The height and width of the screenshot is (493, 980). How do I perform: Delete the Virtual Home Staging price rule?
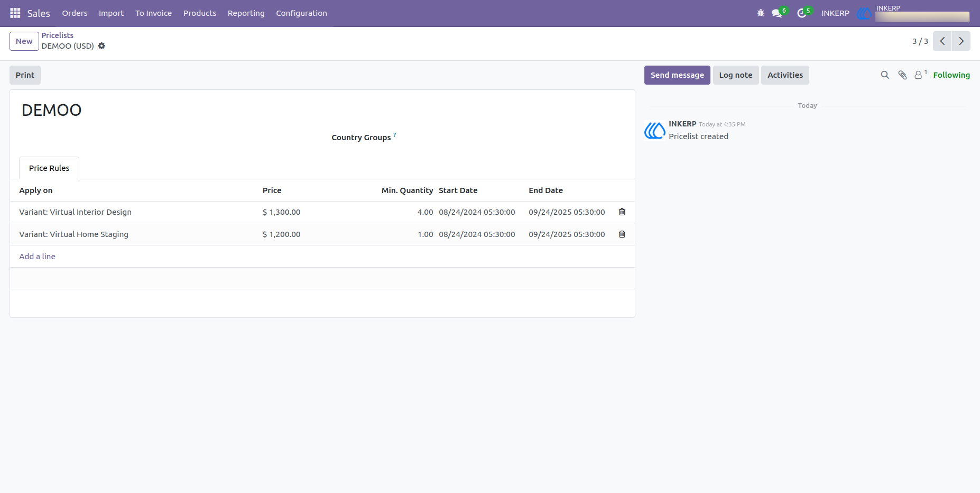[x=622, y=234]
